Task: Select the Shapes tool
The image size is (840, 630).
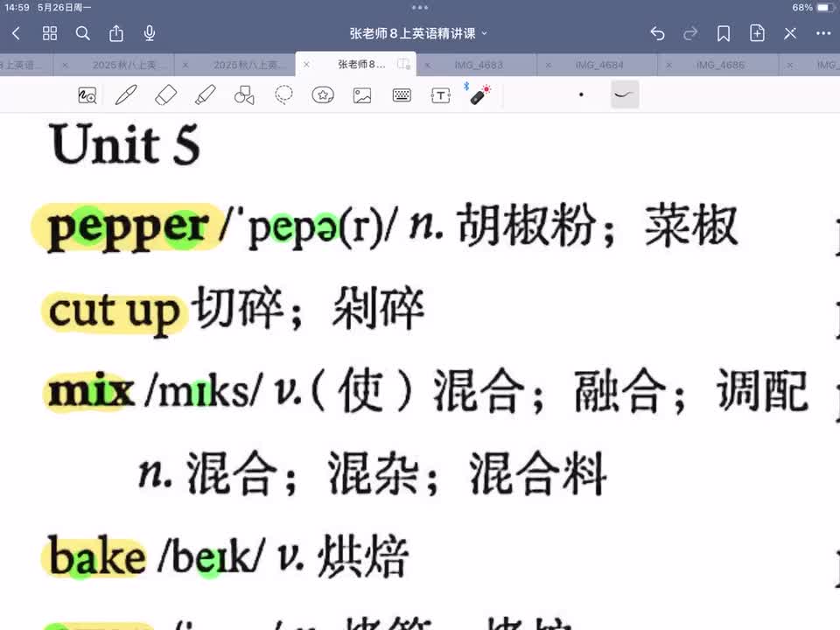Action: point(244,95)
